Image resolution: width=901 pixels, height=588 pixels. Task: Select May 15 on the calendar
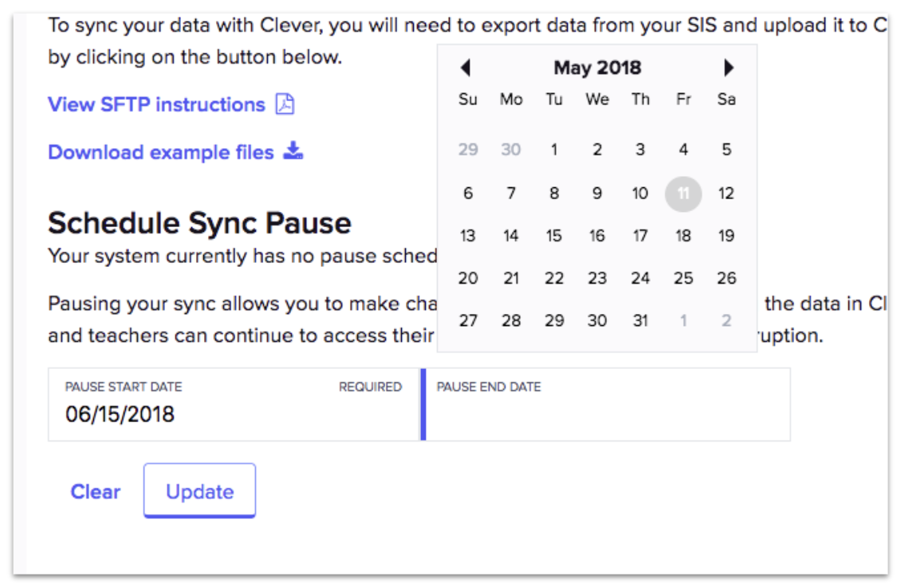coord(553,235)
